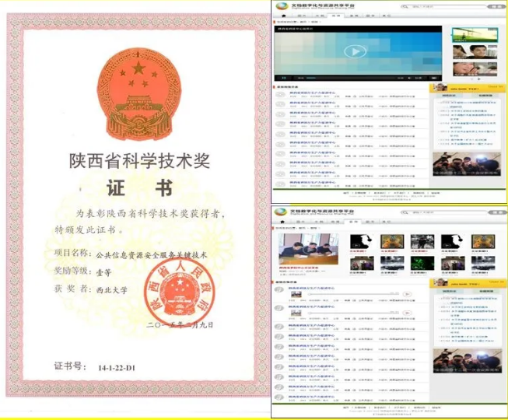Open the home icon tab in upper page

tap(284, 16)
